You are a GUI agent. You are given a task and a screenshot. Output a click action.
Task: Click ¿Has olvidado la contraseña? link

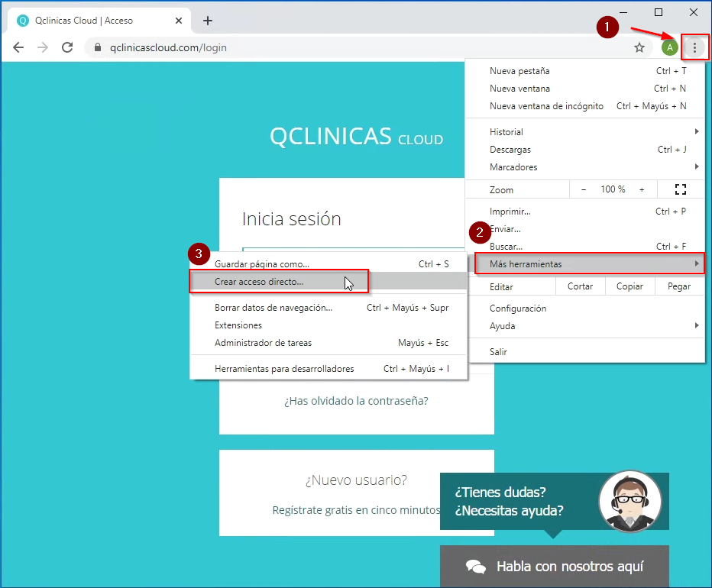356,400
